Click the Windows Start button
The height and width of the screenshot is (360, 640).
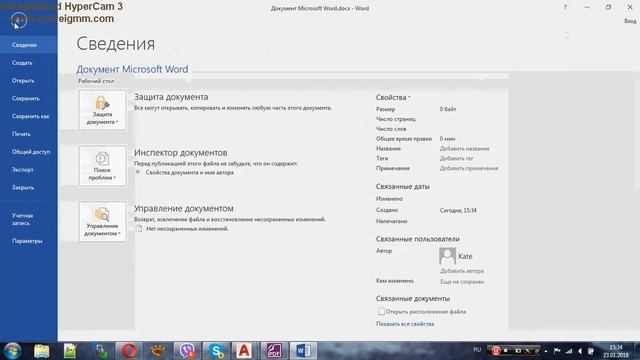(12, 351)
